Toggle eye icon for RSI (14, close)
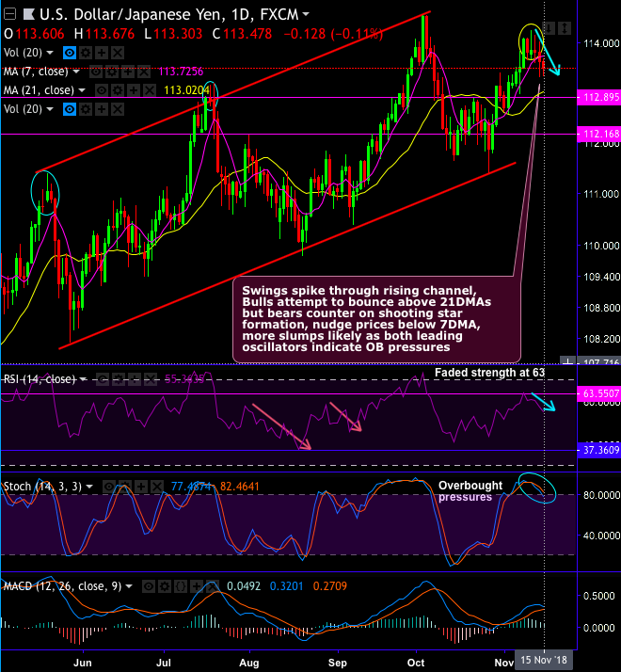Image resolution: width=621 pixels, height=672 pixels. point(103,379)
